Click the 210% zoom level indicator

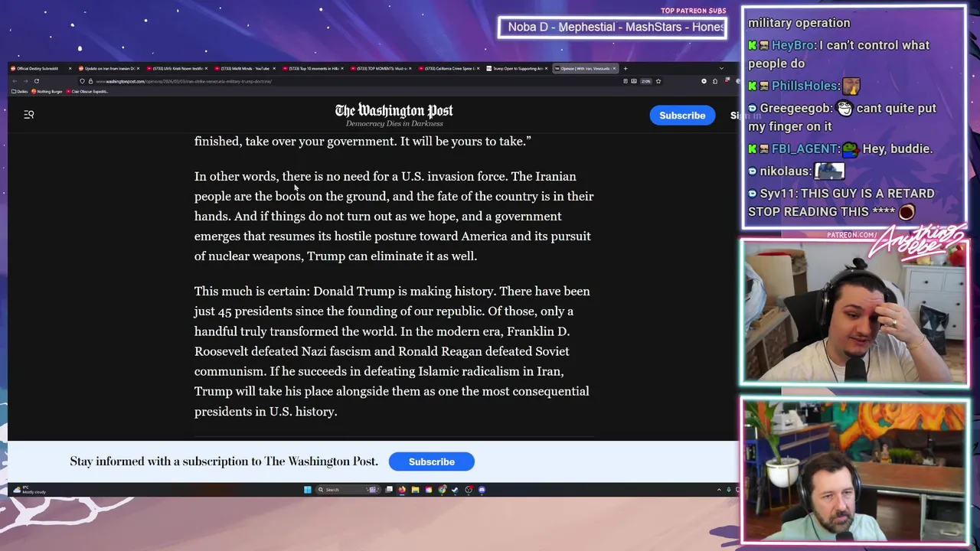coord(646,81)
